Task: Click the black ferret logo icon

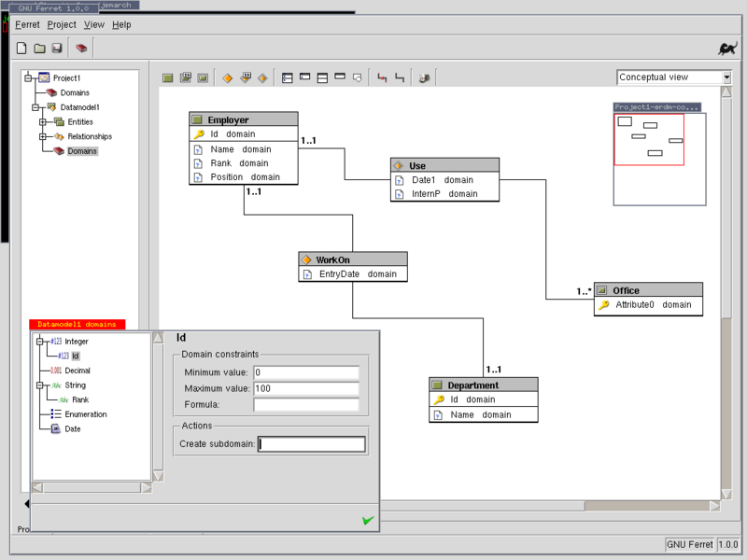Action: (727, 49)
